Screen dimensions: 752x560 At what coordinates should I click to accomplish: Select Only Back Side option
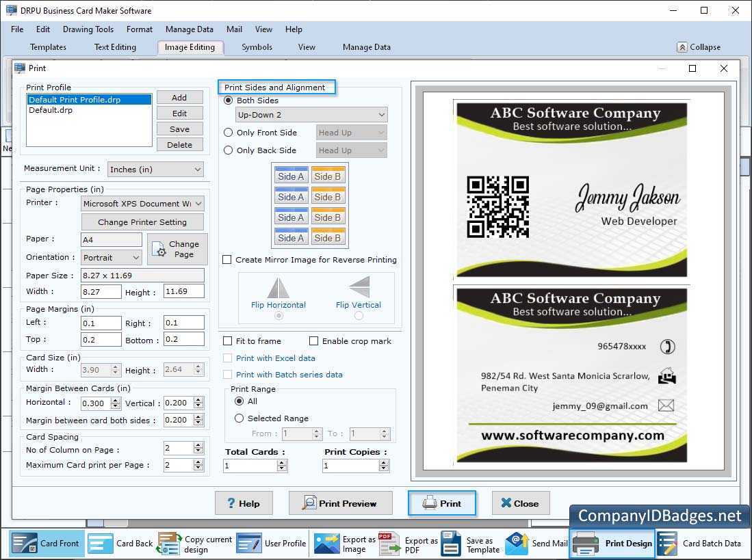point(229,150)
